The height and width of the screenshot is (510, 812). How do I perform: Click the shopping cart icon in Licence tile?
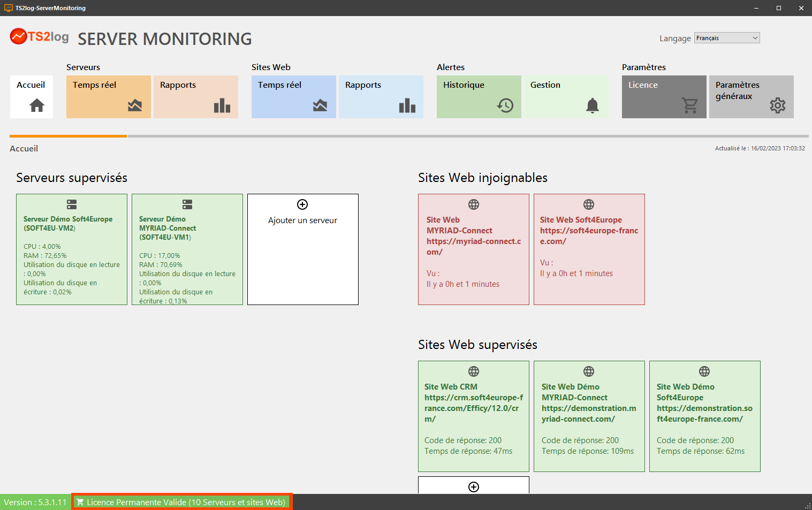(x=690, y=105)
